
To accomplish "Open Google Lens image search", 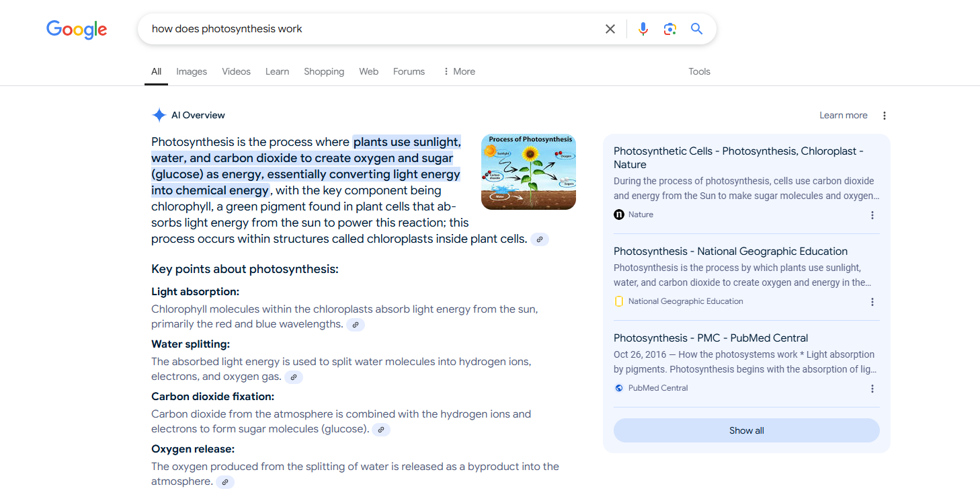I will point(669,29).
